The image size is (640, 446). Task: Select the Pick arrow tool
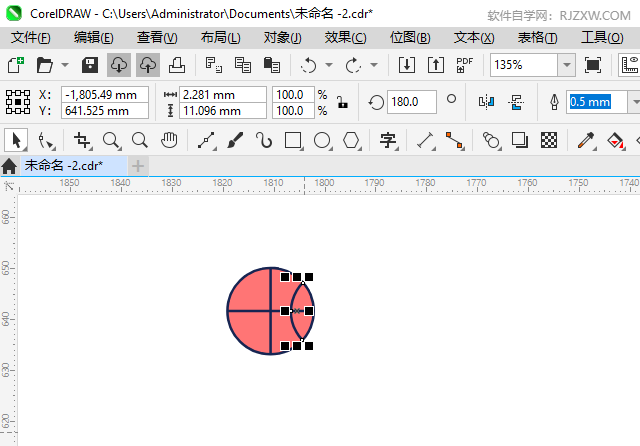[x=16, y=140]
